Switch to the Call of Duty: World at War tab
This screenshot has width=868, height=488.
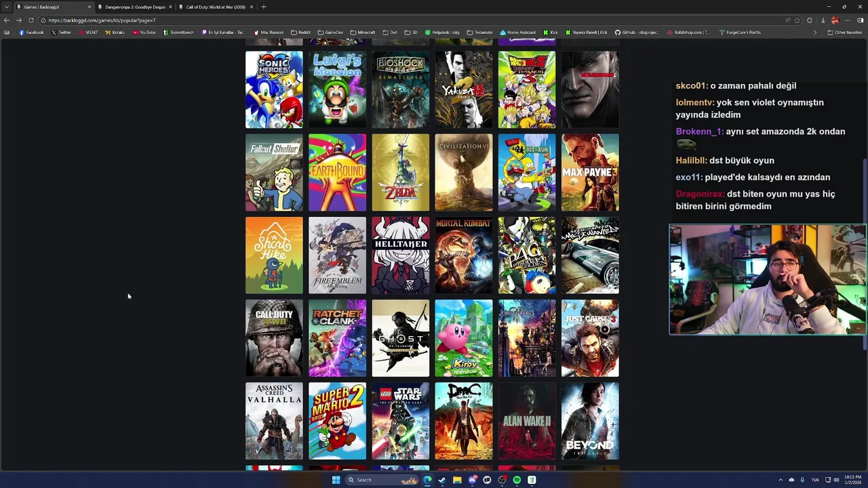(216, 7)
